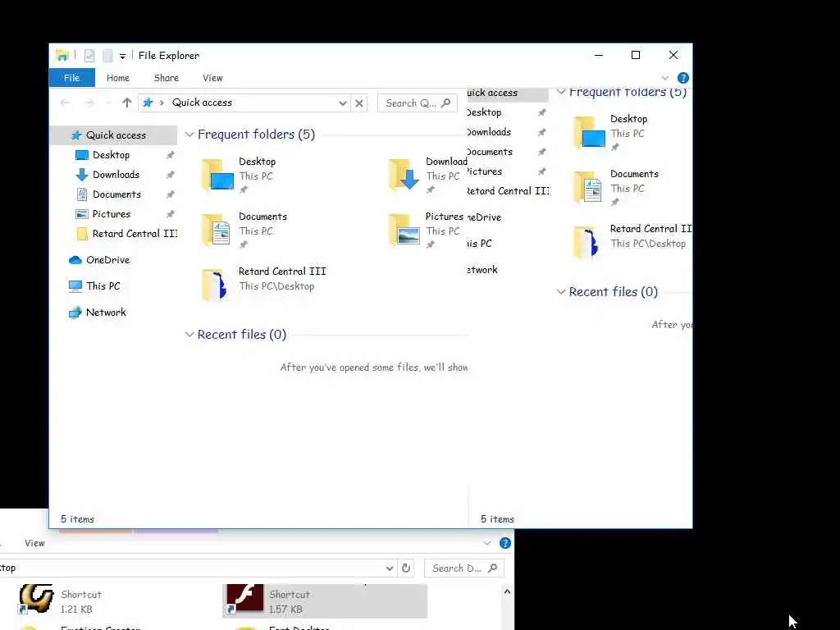This screenshot has width=840, height=630.
Task: Select the Flash 1.57 KB shortcut icon
Action: [x=244, y=600]
